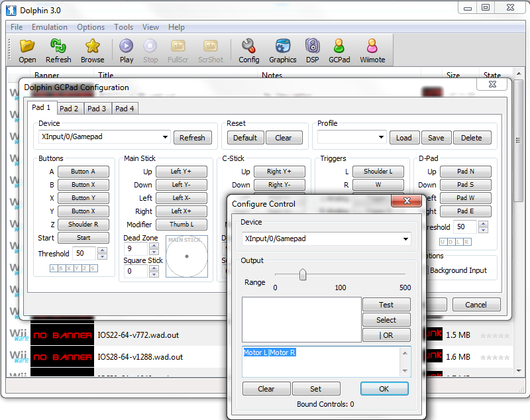Open Graphics settings icon
The image size is (530, 420).
283,51
